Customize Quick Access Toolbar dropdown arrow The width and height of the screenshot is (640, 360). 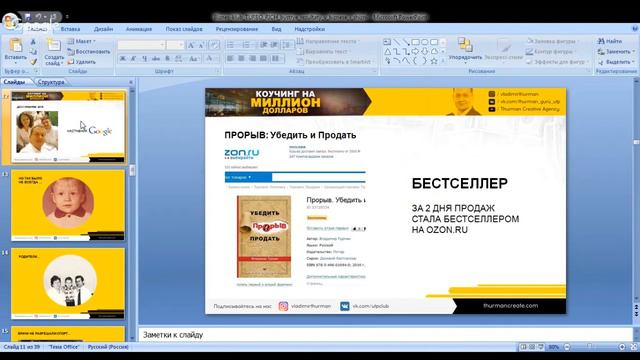[x=67, y=17]
